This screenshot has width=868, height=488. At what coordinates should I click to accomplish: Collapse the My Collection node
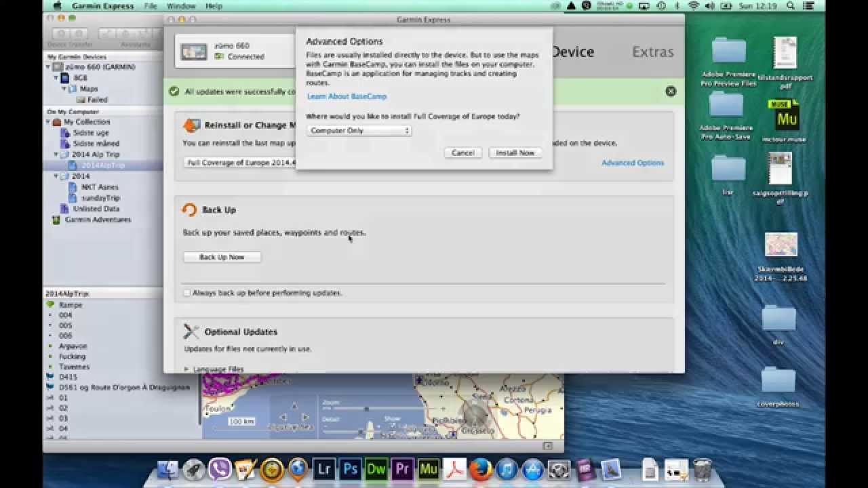tap(48, 122)
